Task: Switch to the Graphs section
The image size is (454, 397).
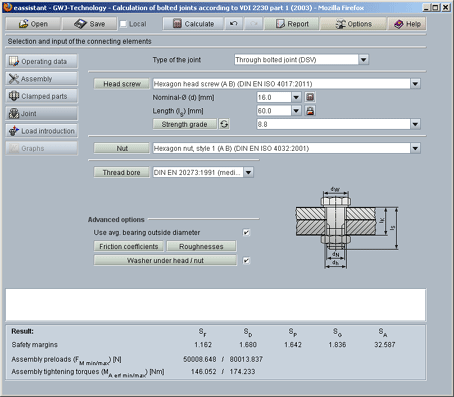Action: [x=42, y=148]
